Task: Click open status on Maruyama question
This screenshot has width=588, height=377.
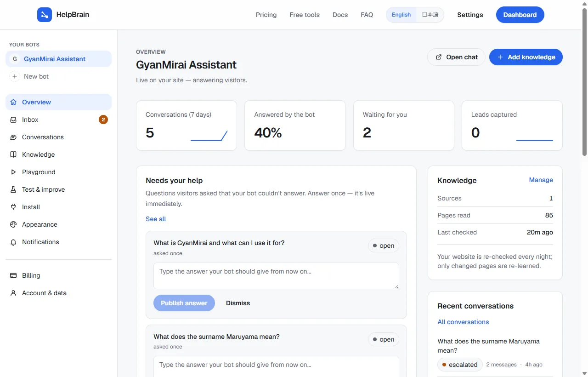Action: pos(384,339)
